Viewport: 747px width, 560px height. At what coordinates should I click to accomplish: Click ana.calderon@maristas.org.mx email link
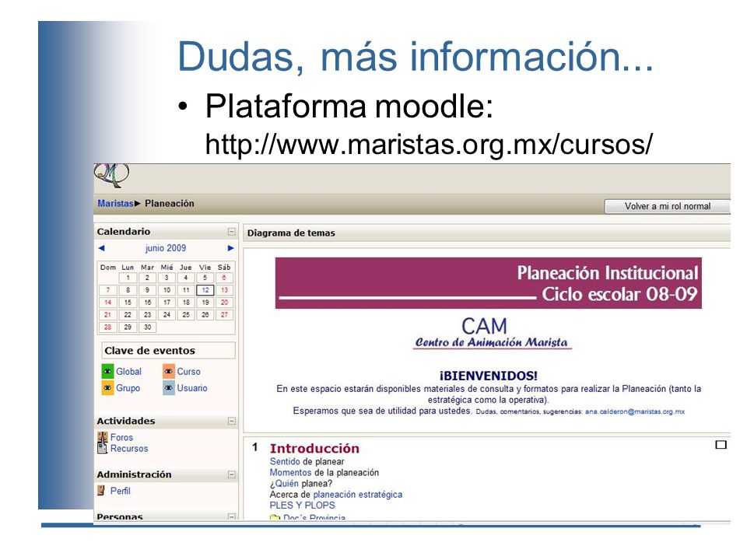coord(635,411)
